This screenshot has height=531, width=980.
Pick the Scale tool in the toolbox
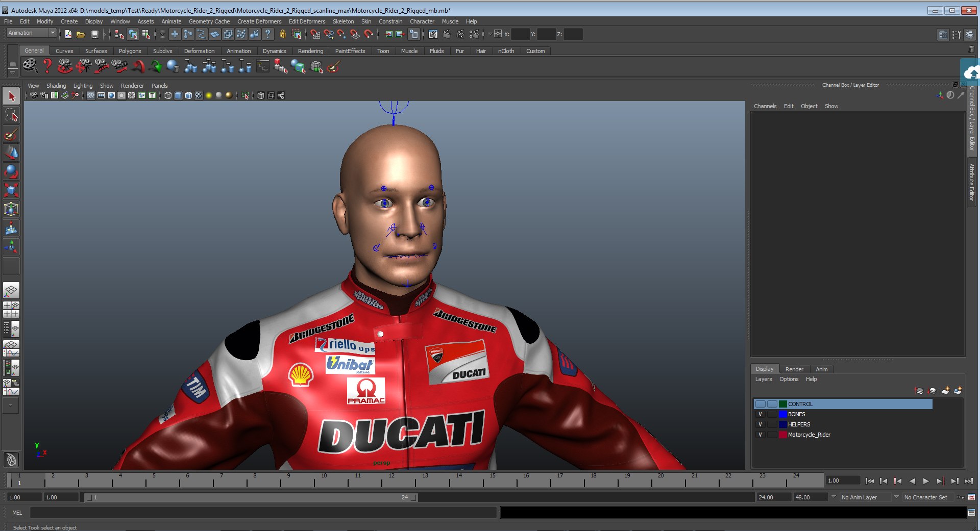pos(11,190)
